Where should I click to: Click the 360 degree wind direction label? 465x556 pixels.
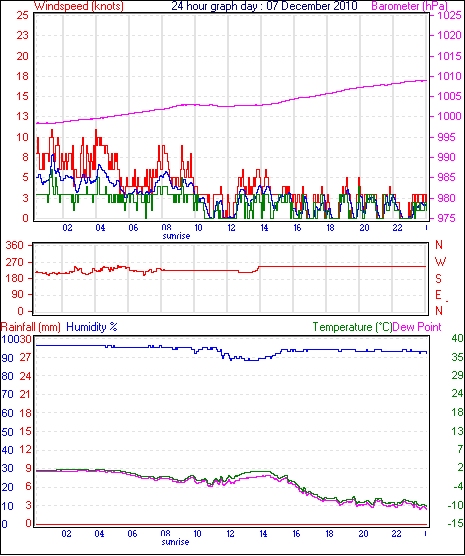(15, 245)
